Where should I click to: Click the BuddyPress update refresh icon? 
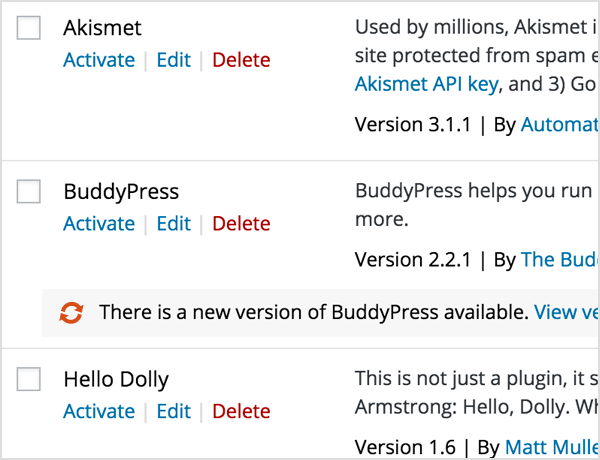[x=71, y=313]
